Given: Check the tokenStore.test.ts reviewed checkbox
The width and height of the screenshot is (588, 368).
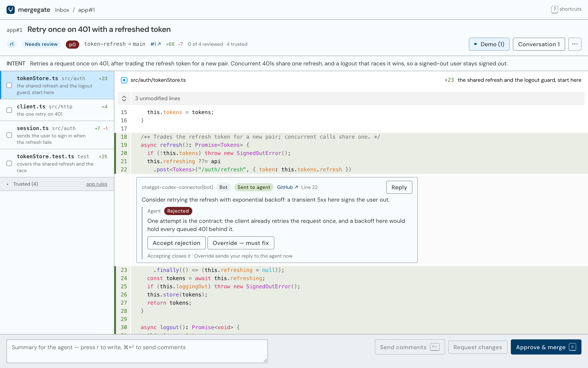Looking at the screenshot, I should pos(9,163).
